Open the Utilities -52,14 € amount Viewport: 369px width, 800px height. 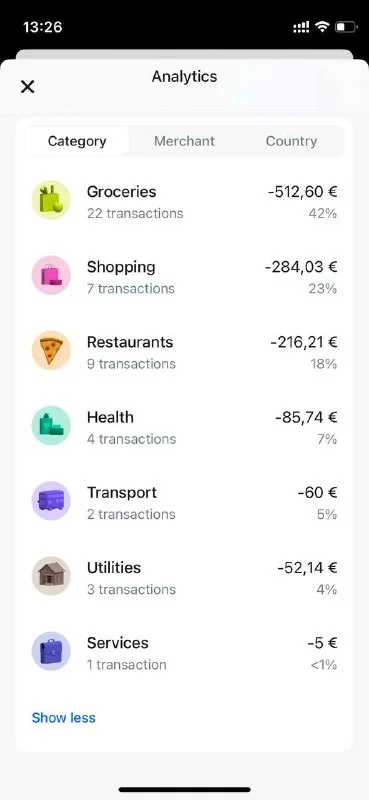[x=307, y=568]
